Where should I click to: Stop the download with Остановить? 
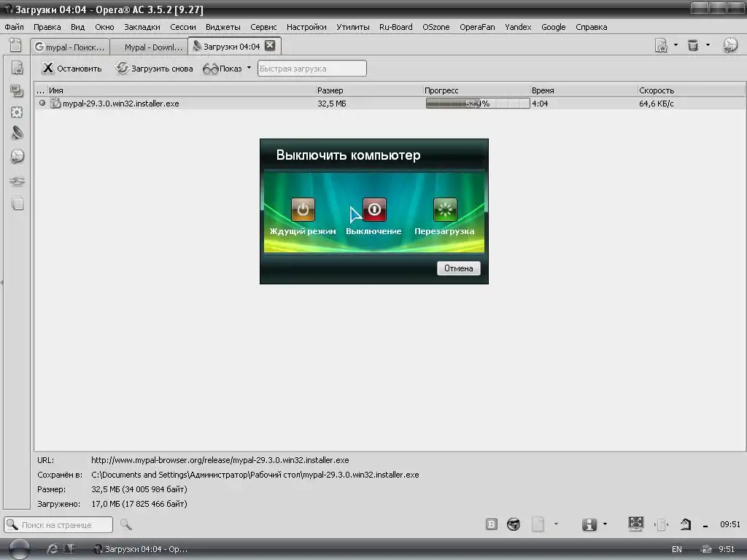(x=71, y=68)
